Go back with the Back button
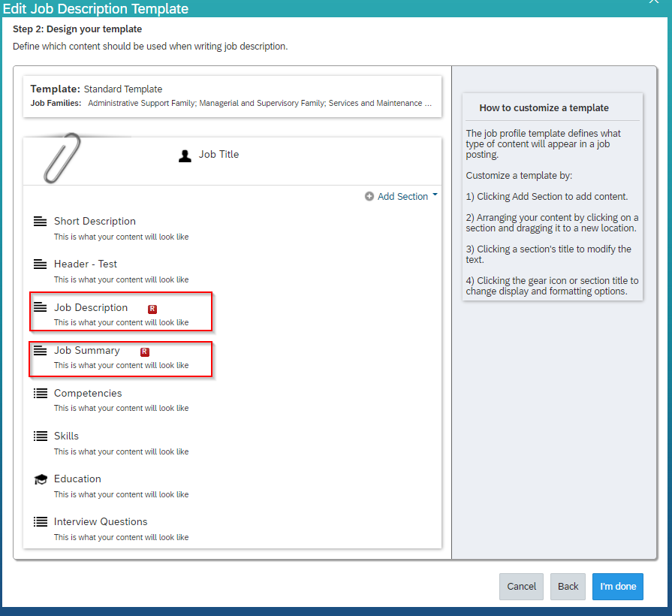The width and height of the screenshot is (672, 616). 568,587
